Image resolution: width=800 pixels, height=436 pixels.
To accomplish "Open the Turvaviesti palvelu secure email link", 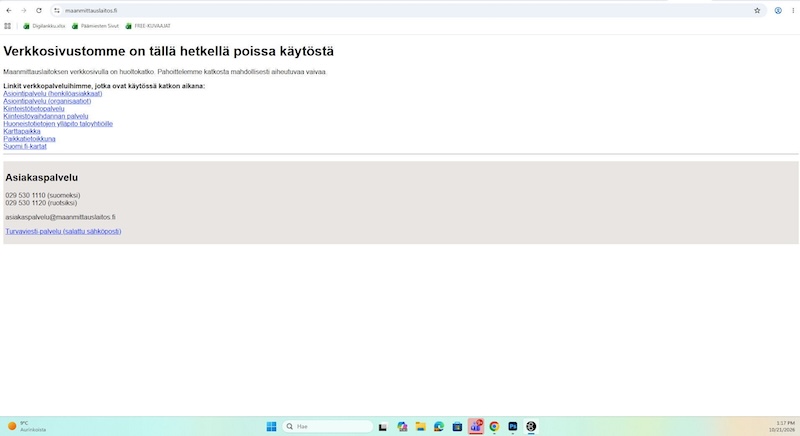I will pos(63,231).
